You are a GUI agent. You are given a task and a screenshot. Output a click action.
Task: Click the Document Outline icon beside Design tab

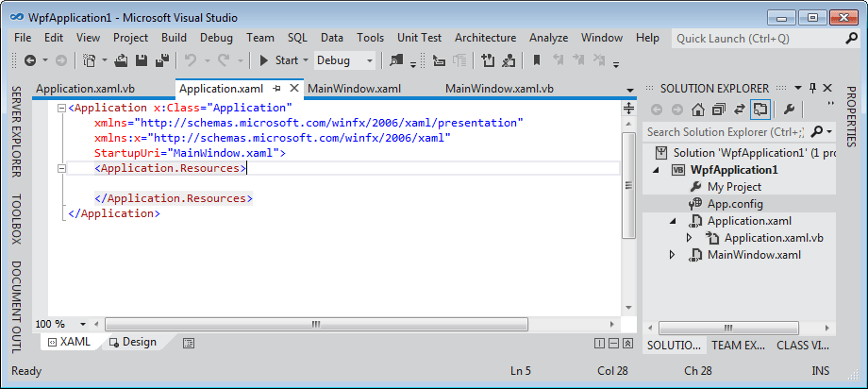click(x=189, y=343)
